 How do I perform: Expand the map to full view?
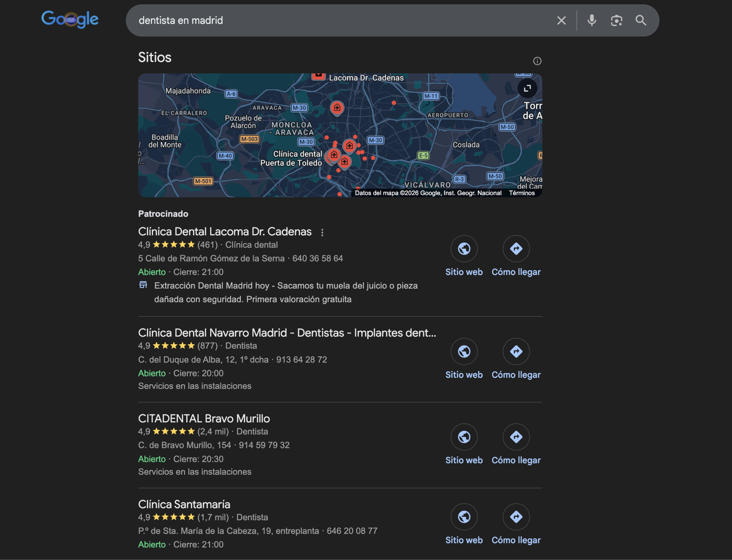(x=527, y=88)
